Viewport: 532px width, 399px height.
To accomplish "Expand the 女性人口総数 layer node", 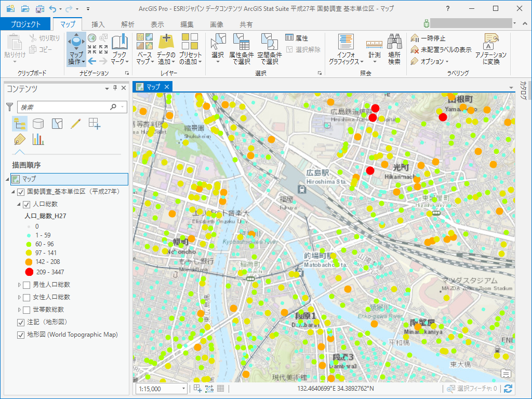I will coord(20,297).
